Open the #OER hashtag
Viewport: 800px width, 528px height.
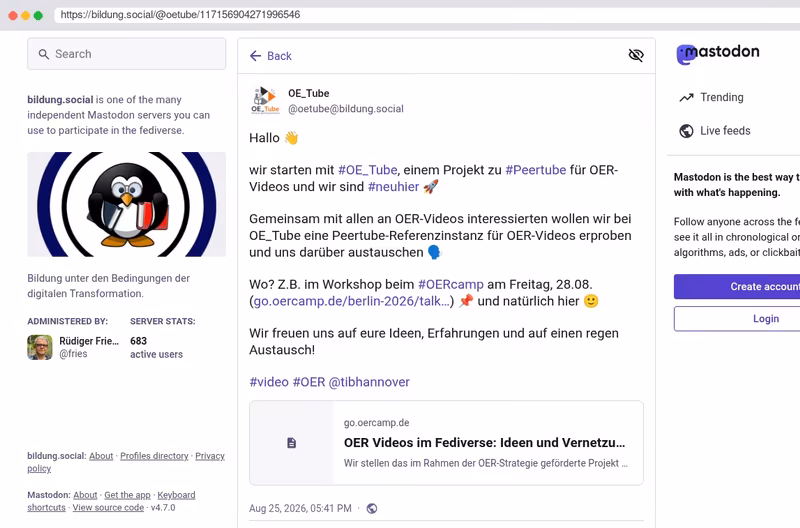click(x=309, y=382)
